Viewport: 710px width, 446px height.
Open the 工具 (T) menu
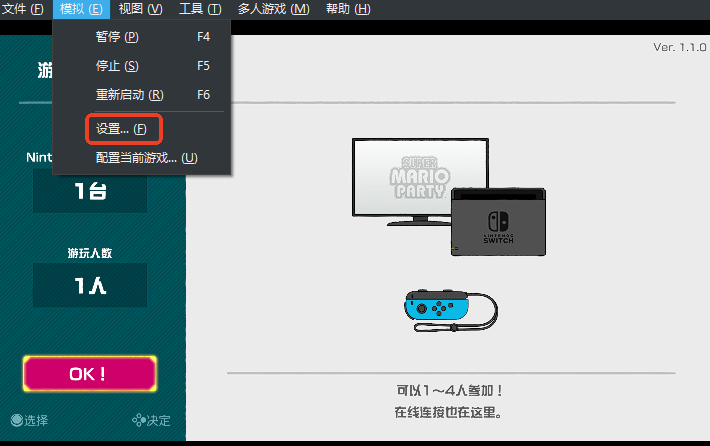200,9
